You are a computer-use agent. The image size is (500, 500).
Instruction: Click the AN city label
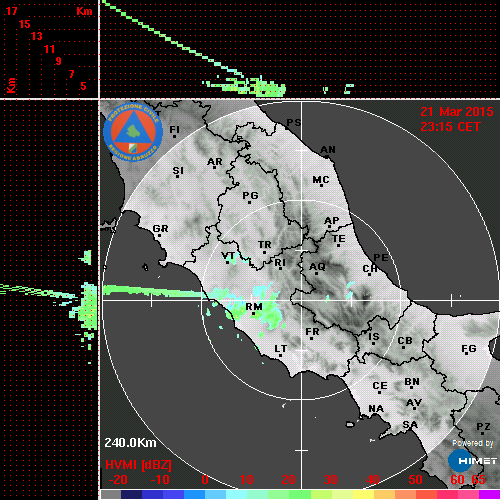[x=328, y=150]
